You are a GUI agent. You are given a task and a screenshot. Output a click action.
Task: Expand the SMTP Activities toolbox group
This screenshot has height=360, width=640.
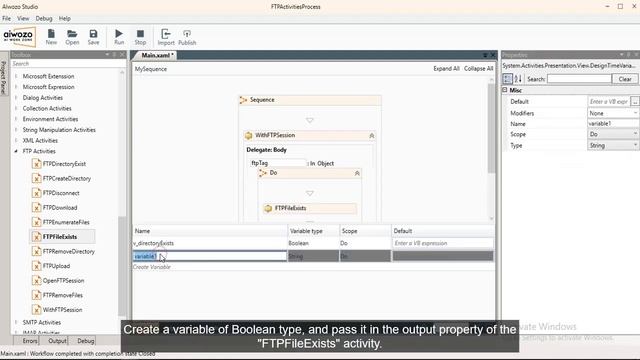[16, 322]
